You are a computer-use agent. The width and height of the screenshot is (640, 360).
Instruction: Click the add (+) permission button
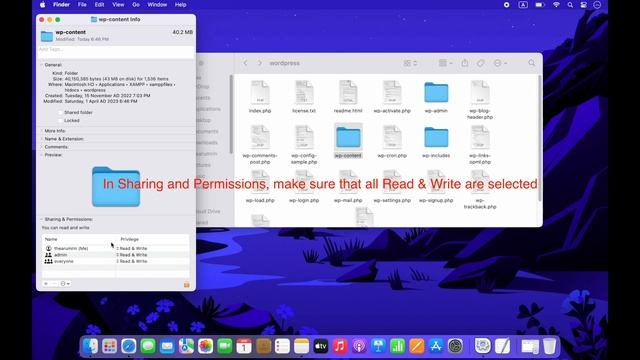tap(46, 283)
